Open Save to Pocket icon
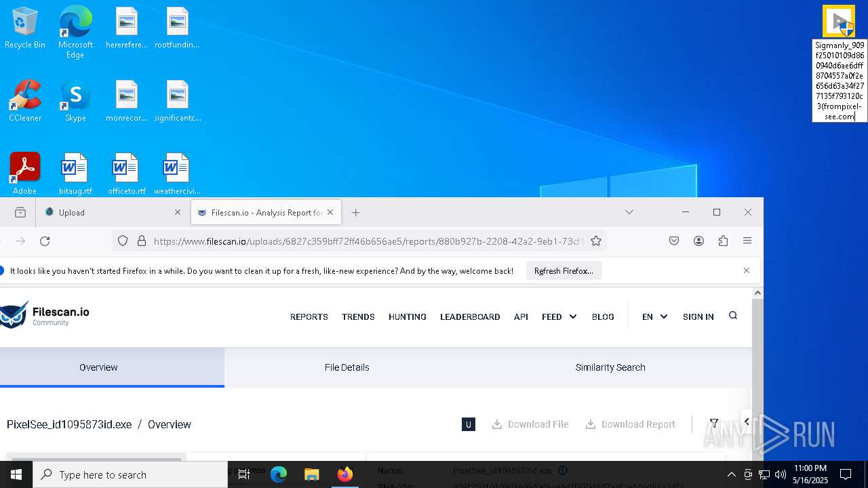868x488 pixels. point(674,241)
